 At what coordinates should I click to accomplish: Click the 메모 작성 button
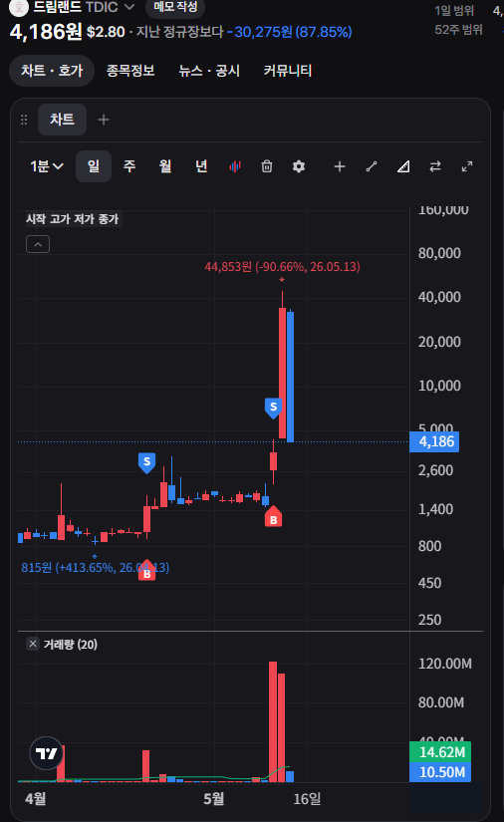click(x=175, y=7)
